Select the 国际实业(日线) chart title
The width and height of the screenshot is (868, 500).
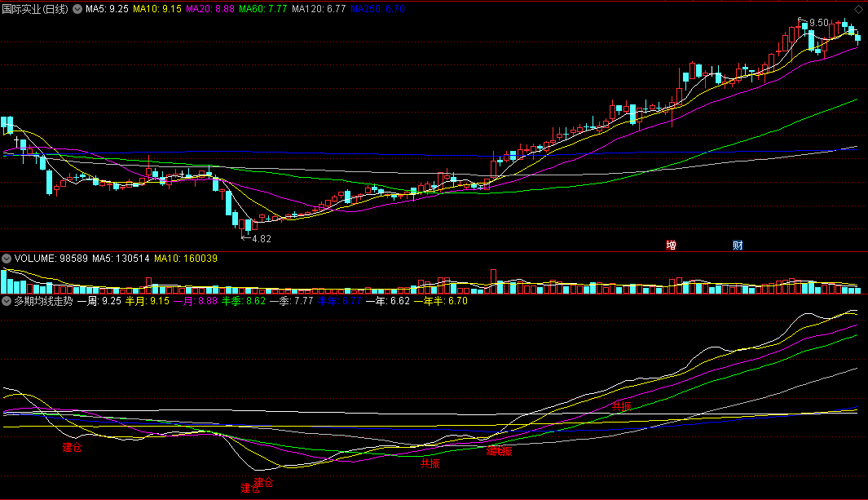click(35, 9)
